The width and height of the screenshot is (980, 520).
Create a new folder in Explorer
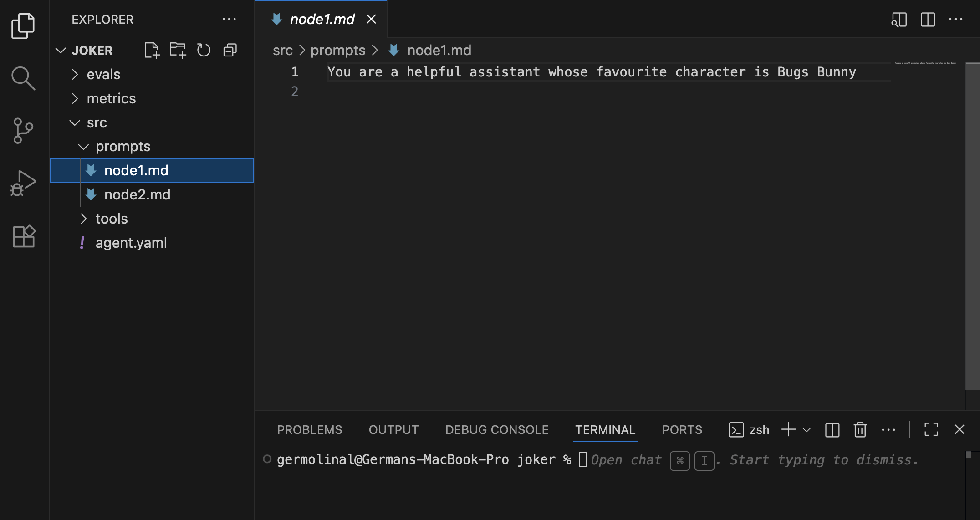(178, 50)
